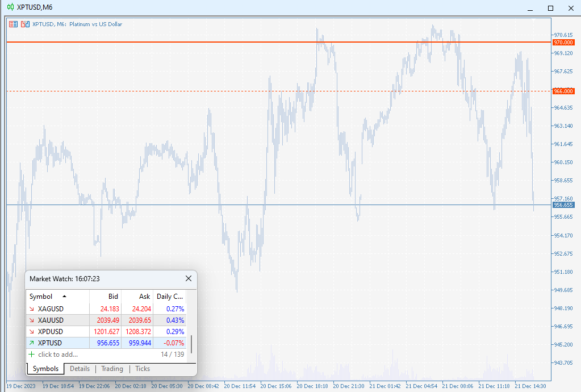This screenshot has height=392, width=581.
Task: Click XAGUSD bid price 24.183
Action: 110,309
